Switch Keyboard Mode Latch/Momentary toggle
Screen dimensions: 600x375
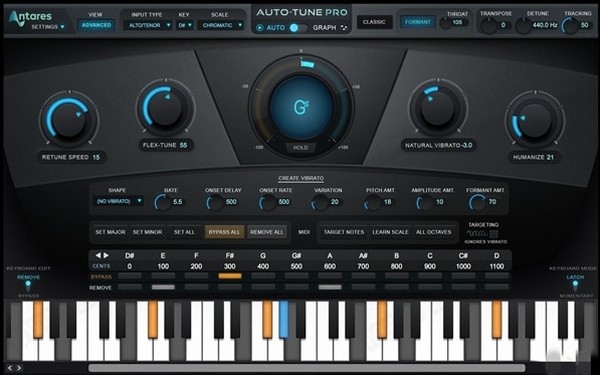[575, 285]
